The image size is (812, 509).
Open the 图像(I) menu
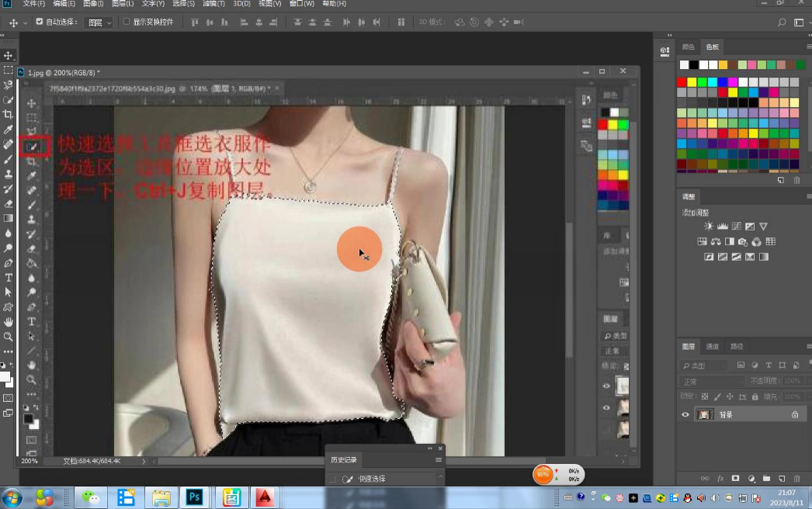coord(93,4)
